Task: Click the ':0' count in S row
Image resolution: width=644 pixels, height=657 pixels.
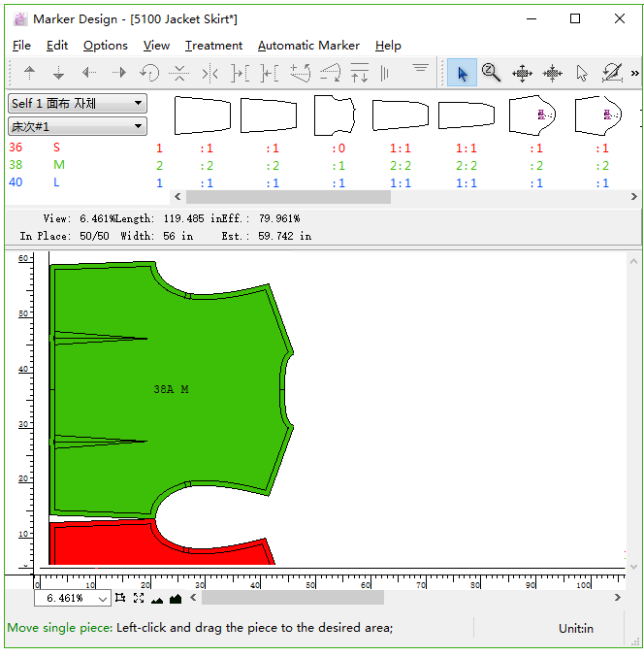Action: click(338, 148)
